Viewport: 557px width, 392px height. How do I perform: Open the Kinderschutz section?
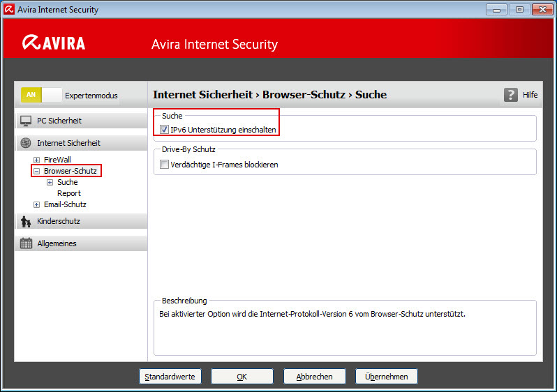[82, 221]
